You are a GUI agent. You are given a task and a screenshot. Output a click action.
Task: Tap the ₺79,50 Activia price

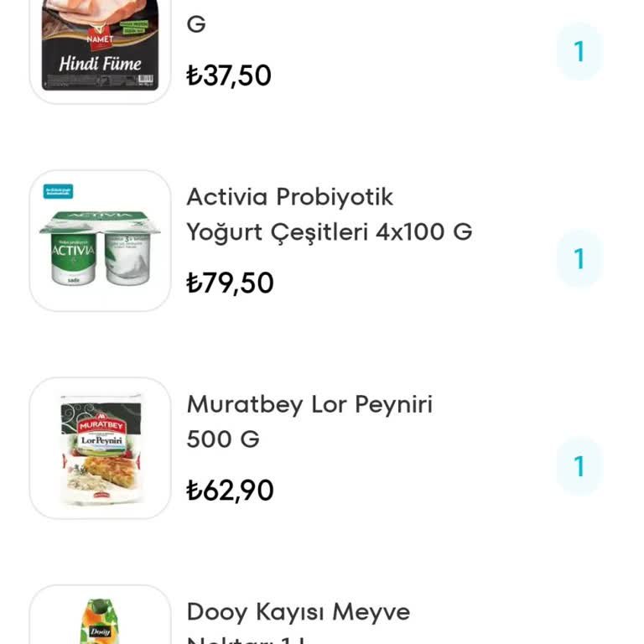tap(229, 283)
